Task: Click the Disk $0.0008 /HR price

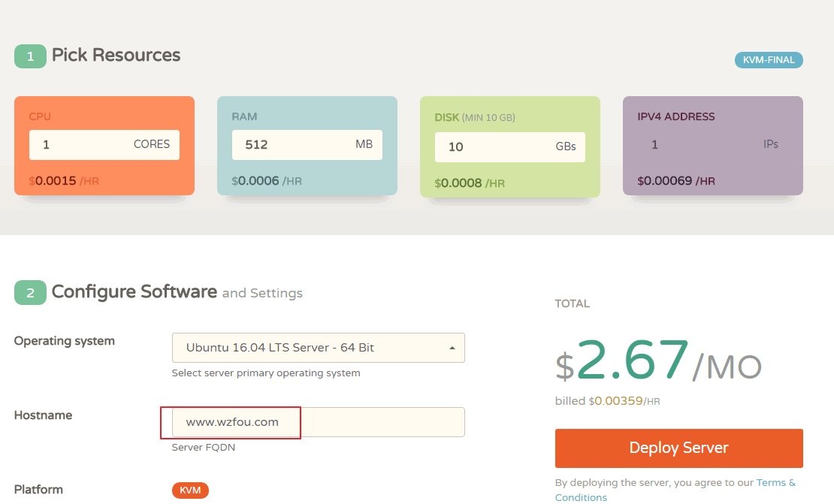Action: pos(470,183)
